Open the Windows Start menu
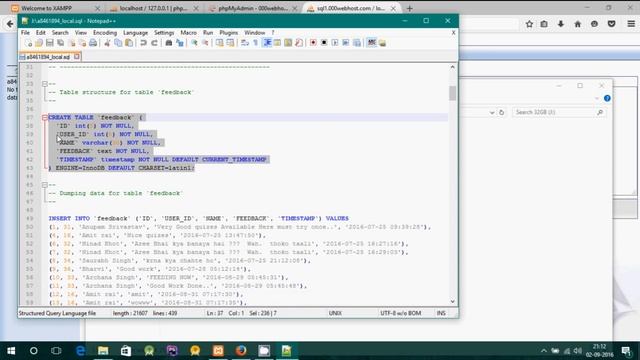 click(x=11, y=351)
